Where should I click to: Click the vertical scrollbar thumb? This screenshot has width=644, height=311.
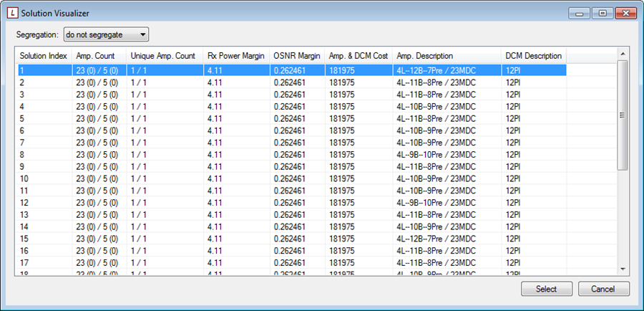coord(623,115)
